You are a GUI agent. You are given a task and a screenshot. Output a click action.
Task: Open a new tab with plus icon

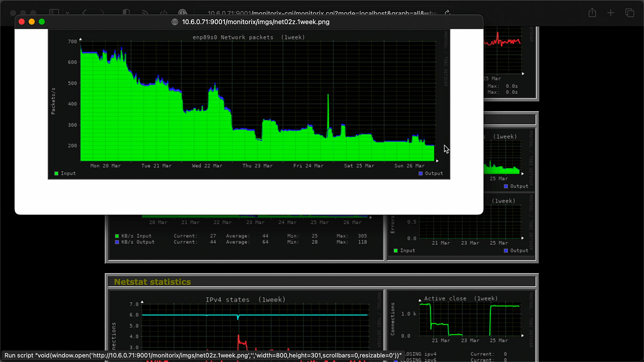pyautogui.click(x=610, y=13)
